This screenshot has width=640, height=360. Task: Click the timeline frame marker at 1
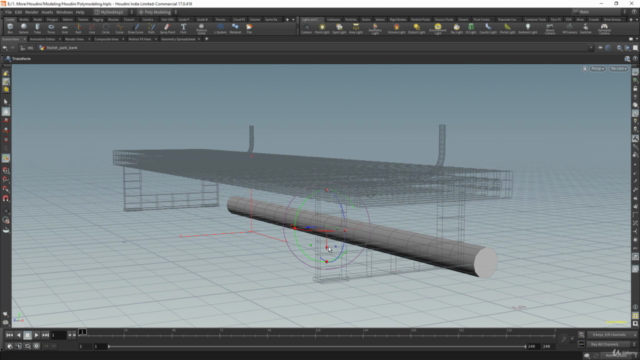tap(82, 332)
